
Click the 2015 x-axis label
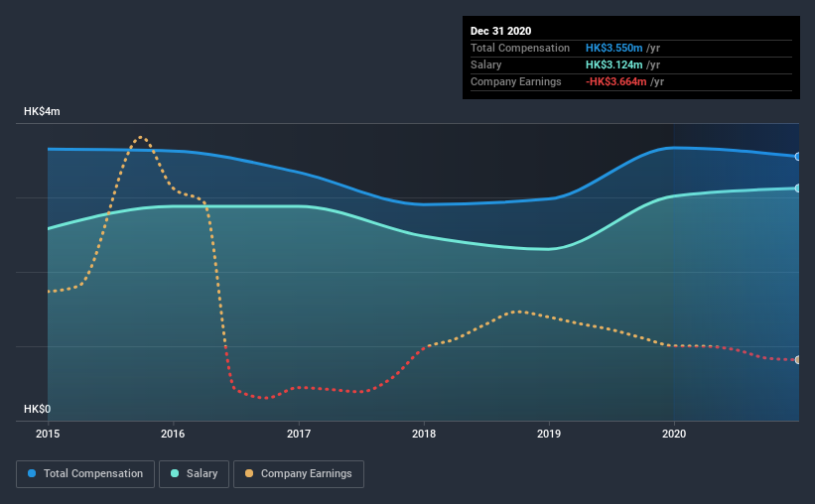[x=48, y=434]
